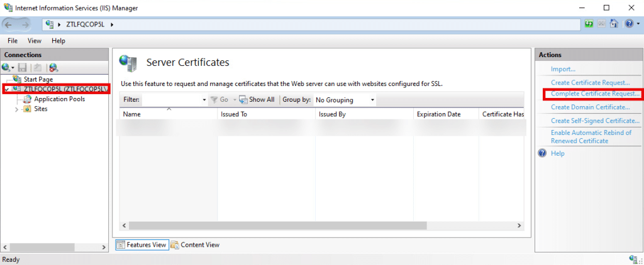644x265 pixels.
Task: Click the blue Help question mark icon at top-right
Action: pyautogui.click(x=628, y=24)
